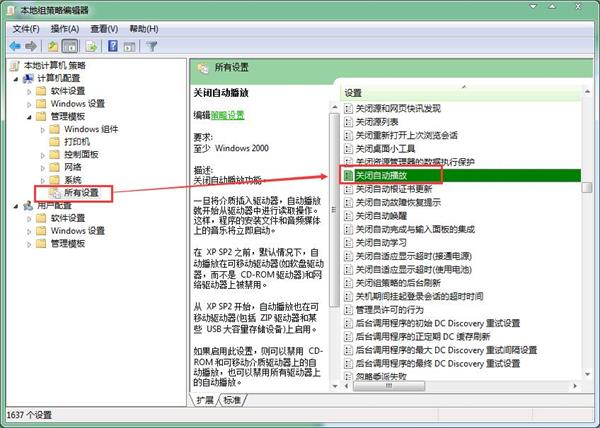Click the Filter funnel toolbar icon
This screenshot has height=428, width=600.
click(x=152, y=46)
